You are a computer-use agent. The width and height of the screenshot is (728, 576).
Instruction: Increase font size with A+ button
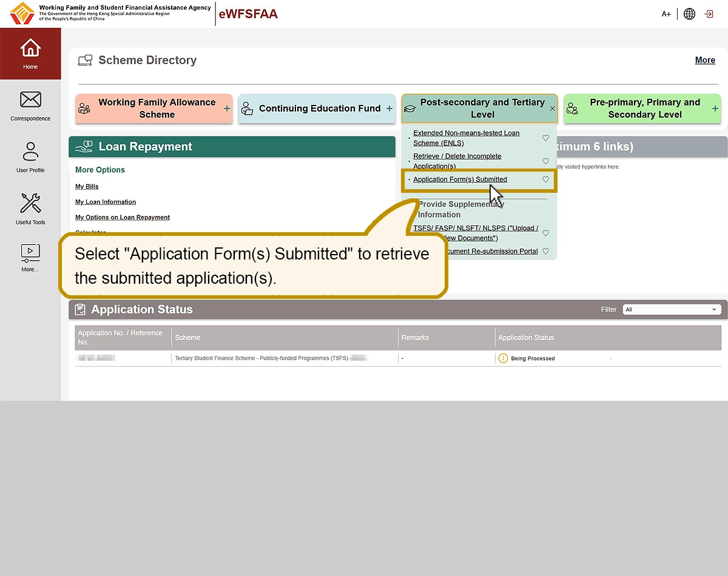pos(666,14)
